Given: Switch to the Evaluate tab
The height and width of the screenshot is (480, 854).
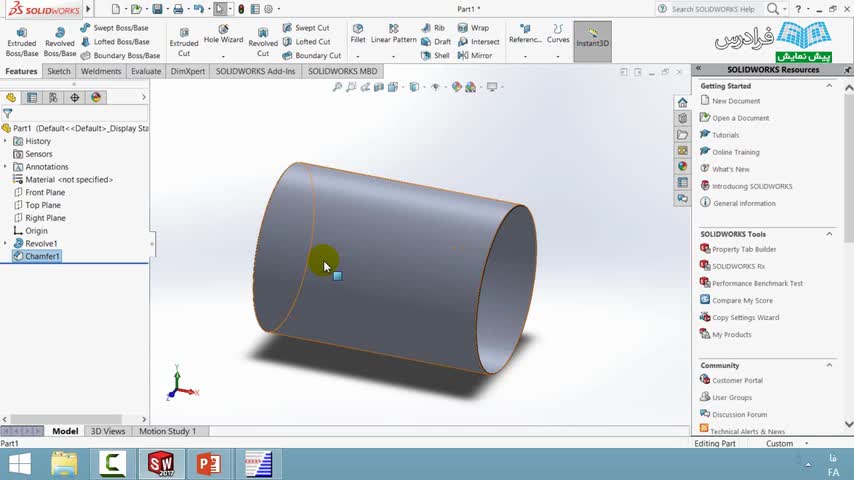Looking at the screenshot, I should (x=146, y=71).
